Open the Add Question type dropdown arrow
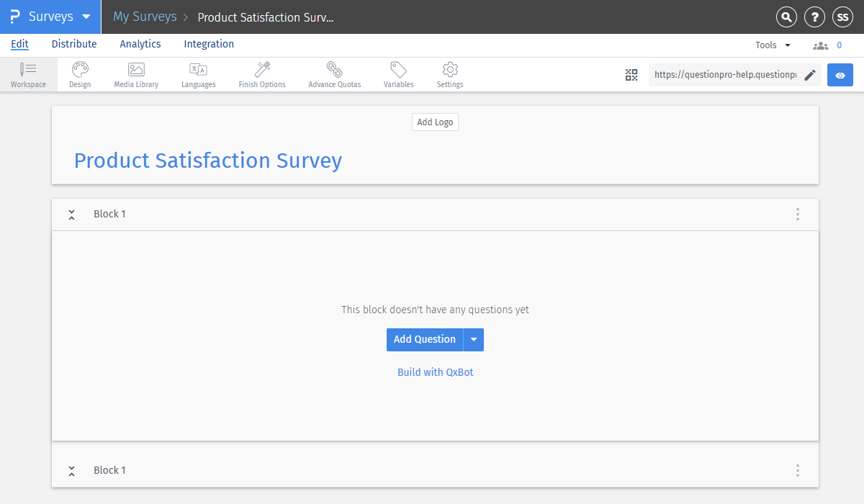Screen dimensions: 864x504 pyautogui.click(x=474, y=339)
